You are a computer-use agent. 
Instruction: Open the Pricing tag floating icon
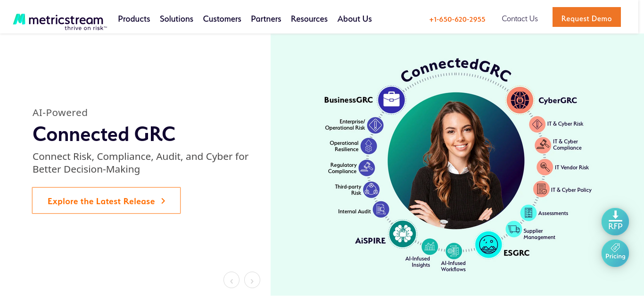(615, 253)
